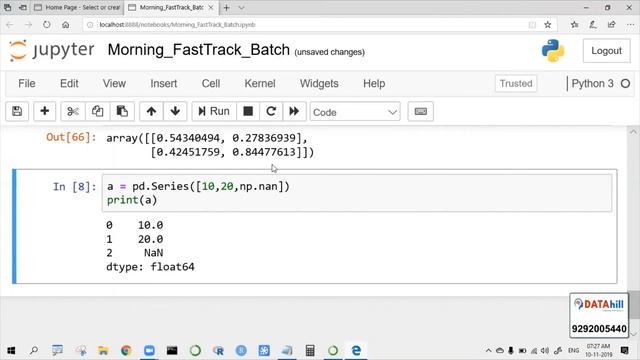Screen dimensions: 640x360
Task: Rename notebook title Morning_FastTrack_Batch
Action: click(x=198, y=50)
